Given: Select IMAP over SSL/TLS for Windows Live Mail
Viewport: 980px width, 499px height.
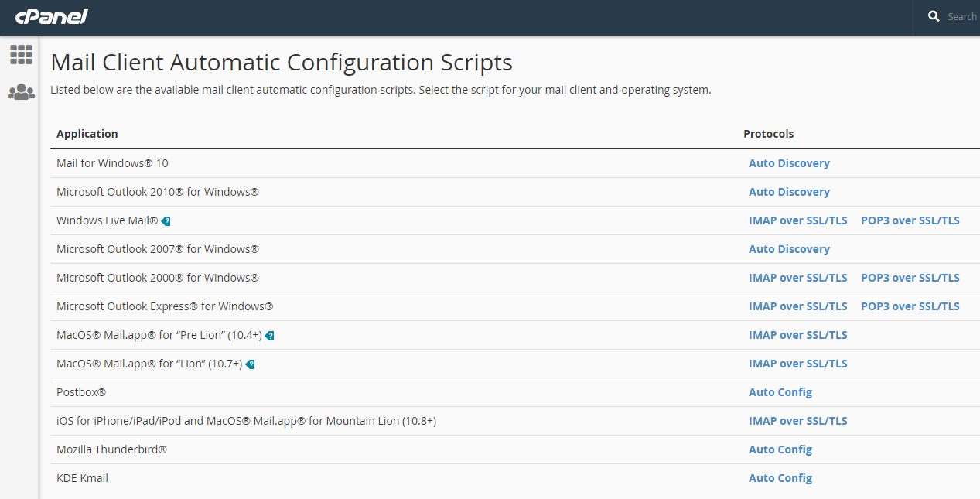Looking at the screenshot, I should [x=798, y=220].
